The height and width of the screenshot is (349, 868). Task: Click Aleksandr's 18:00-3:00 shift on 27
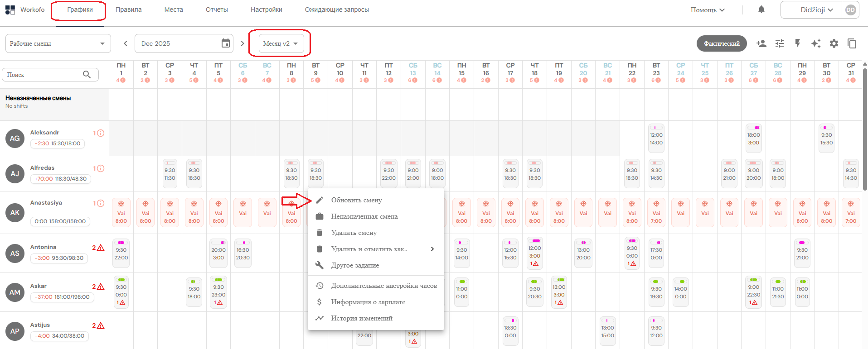(x=754, y=138)
